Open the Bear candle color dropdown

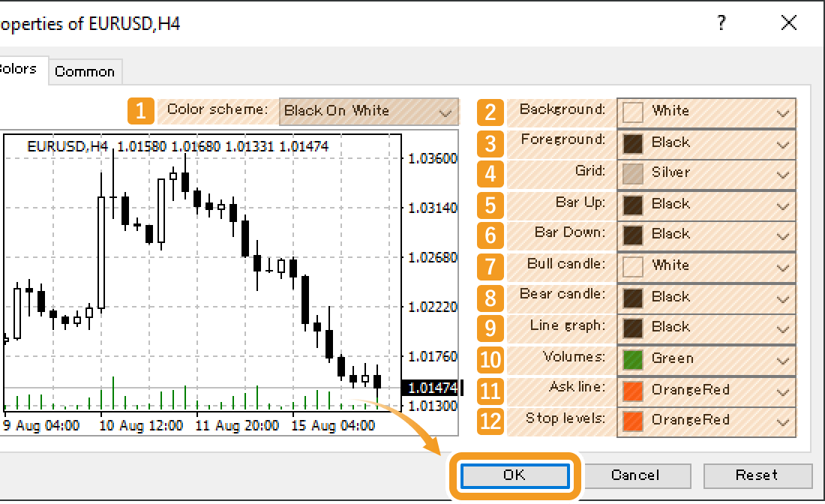coord(705,296)
